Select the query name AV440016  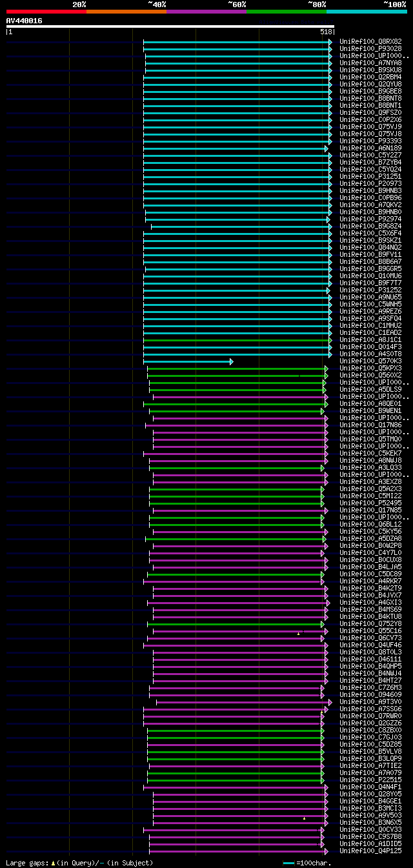tap(25, 21)
